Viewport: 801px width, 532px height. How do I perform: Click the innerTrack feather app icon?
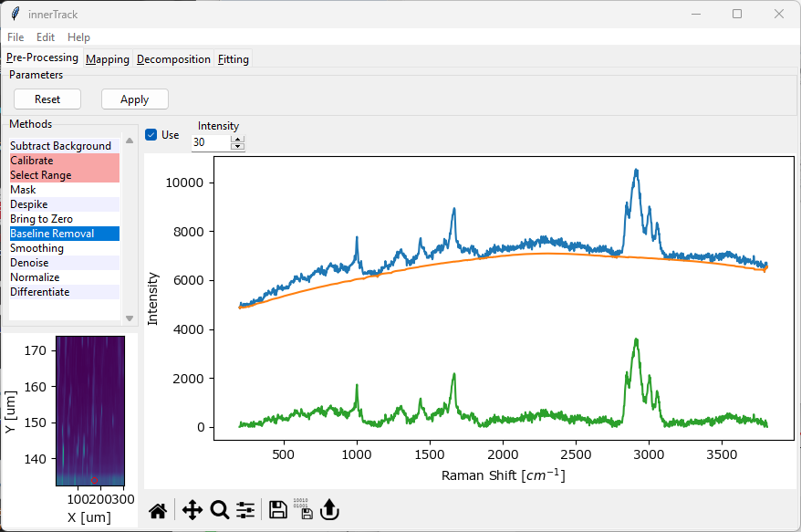15,14
